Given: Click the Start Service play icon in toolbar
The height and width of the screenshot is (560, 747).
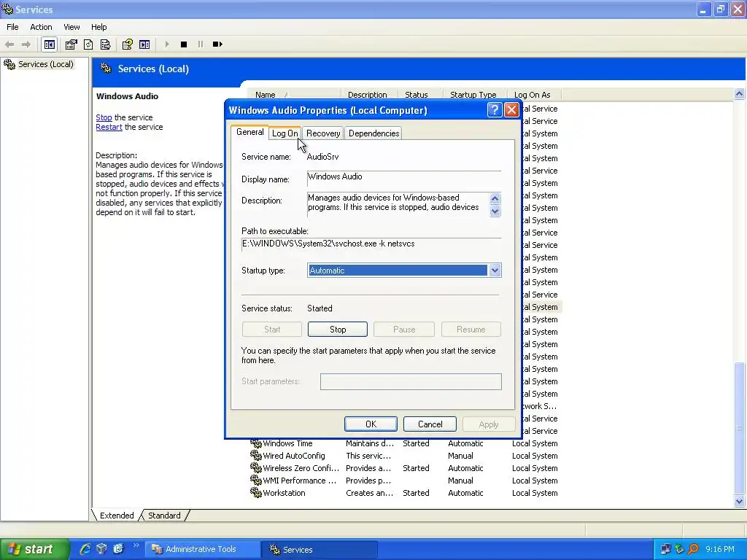Looking at the screenshot, I should (167, 44).
